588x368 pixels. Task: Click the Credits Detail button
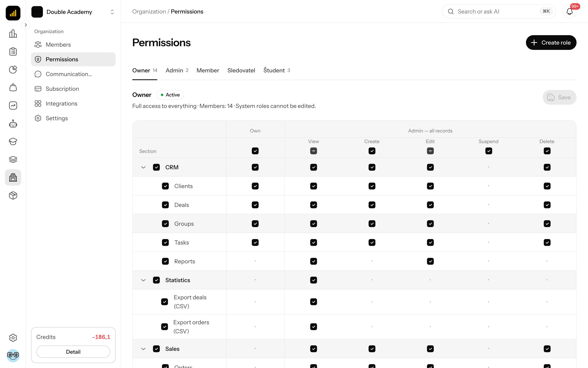click(73, 352)
